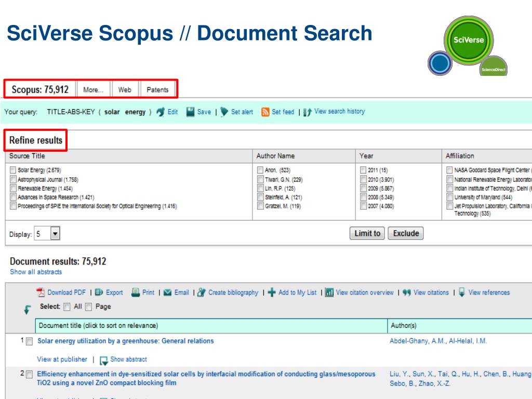Tick the checkbox for document result 2
The width and height of the screenshot is (532, 399).
coord(30,374)
